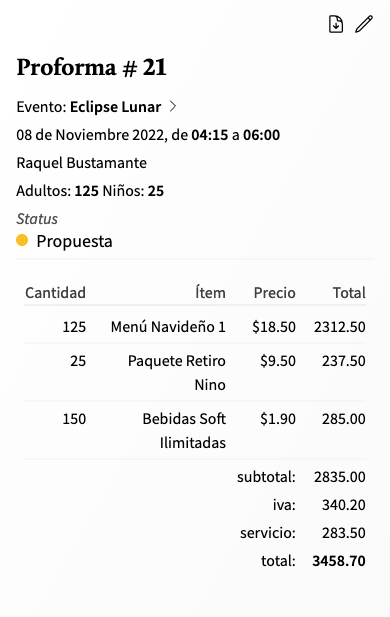Select the Propuesta status label

click(74, 241)
